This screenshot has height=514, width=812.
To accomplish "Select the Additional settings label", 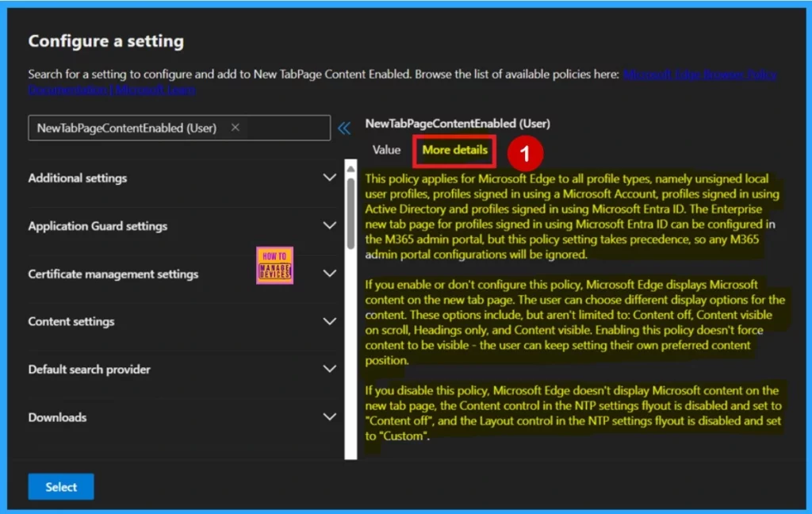I will coord(78,178).
